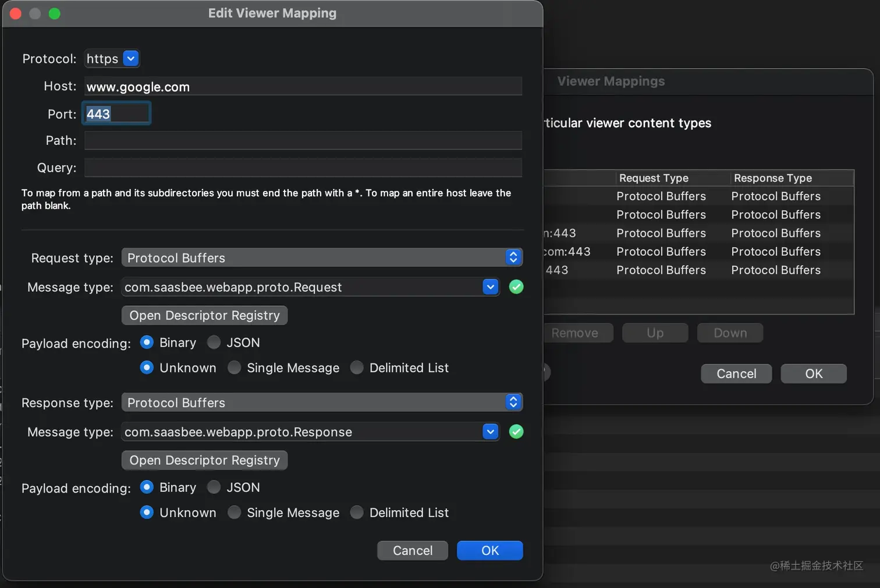
Task: Close the Edit Viewer Mapping window
Action: tap(16, 13)
